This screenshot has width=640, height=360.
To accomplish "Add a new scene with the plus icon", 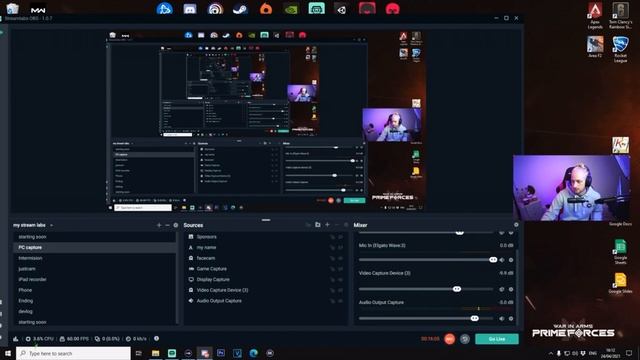I will coord(159,225).
